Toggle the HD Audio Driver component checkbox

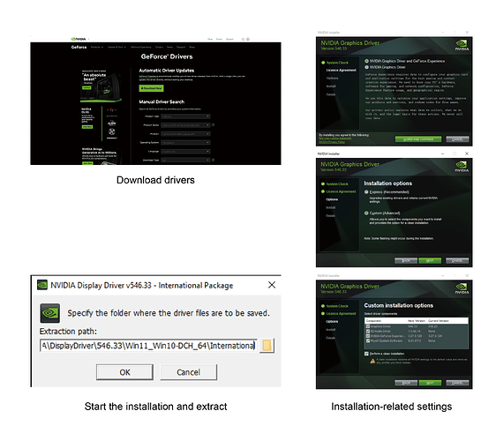click(368, 331)
